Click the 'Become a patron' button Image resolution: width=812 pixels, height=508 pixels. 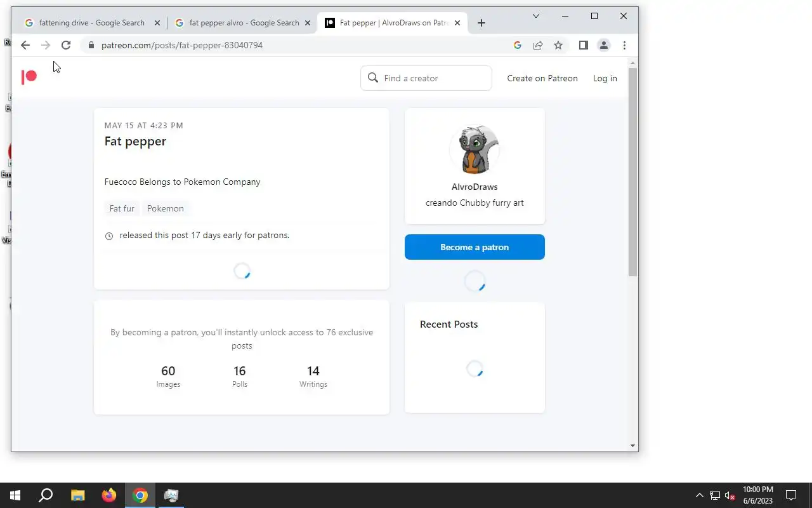point(475,247)
